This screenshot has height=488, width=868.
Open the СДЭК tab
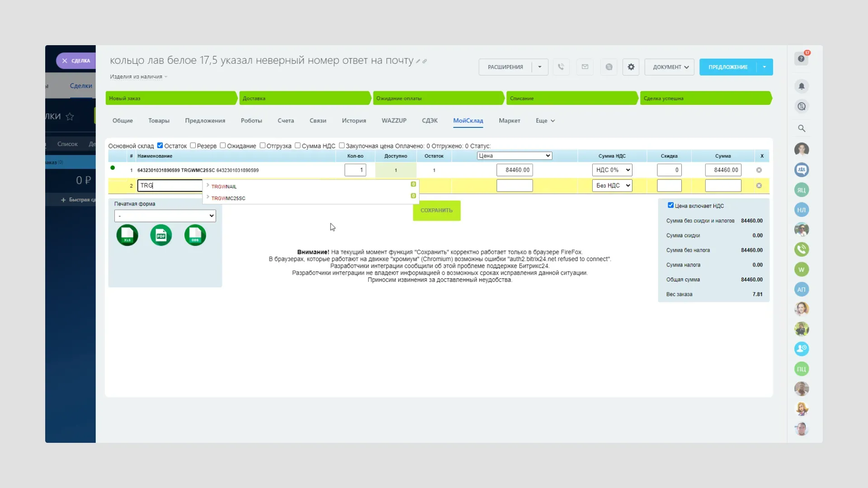click(429, 121)
